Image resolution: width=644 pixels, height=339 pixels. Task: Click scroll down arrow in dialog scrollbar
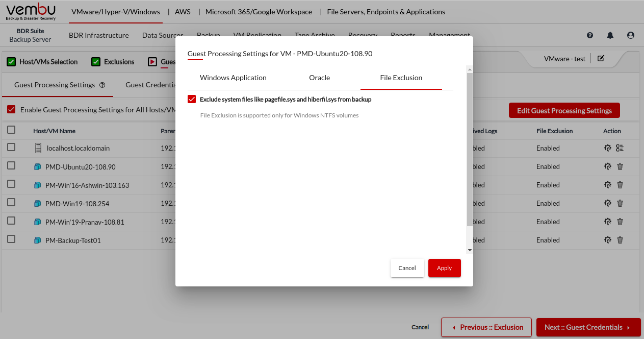coord(470,250)
